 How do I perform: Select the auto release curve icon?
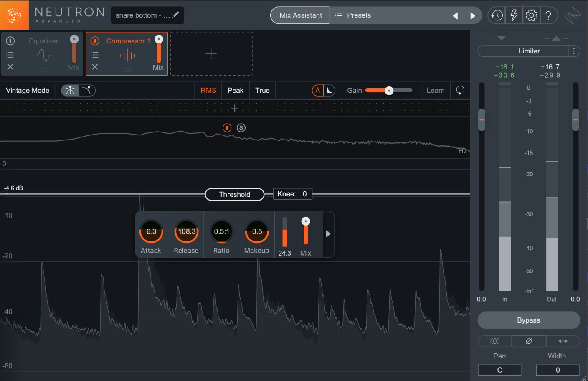pyautogui.click(x=329, y=90)
